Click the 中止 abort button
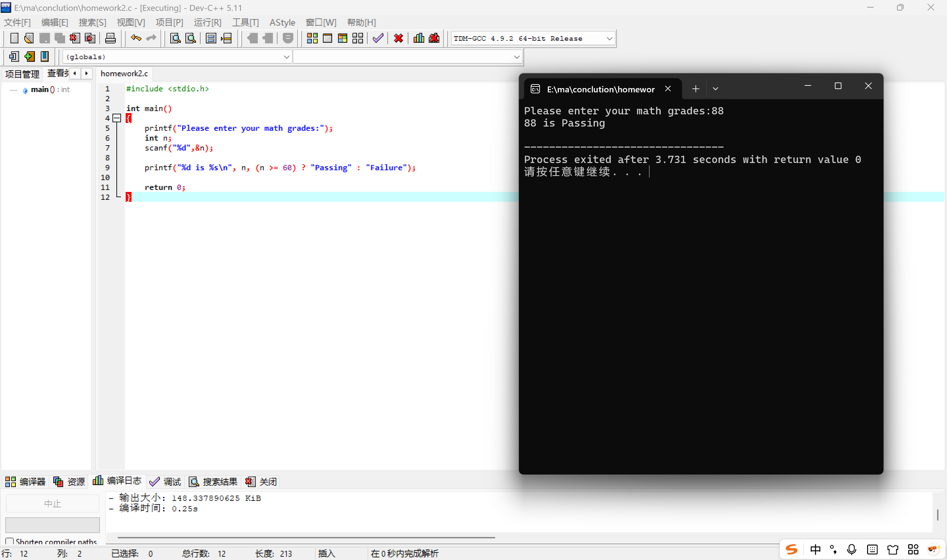947x560 pixels. click(53, 503)
